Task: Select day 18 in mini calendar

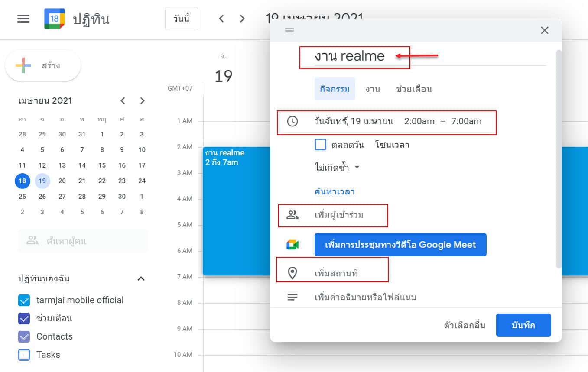Action: 23,181
